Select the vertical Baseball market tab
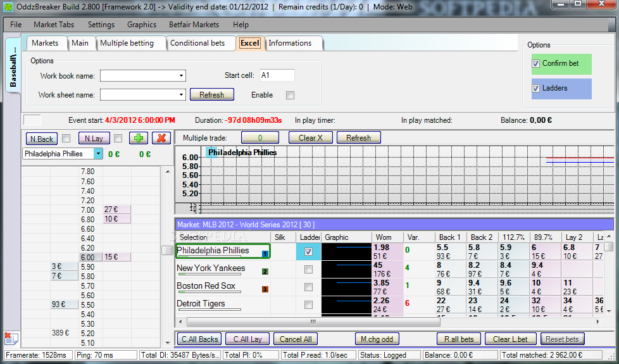Image resolution: width=619 pixels, height=364 pixels. click(x=13, y=66)
